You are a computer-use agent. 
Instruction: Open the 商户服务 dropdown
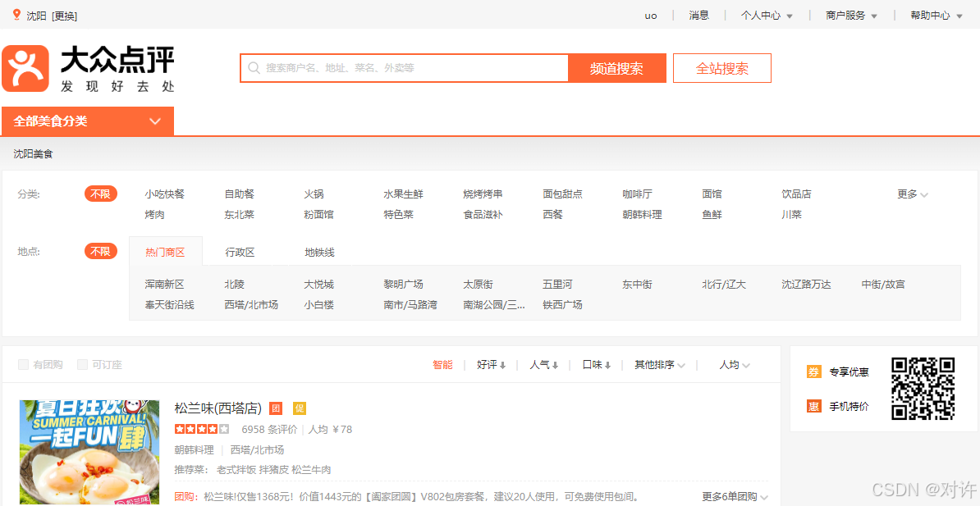tap(851, 16)
